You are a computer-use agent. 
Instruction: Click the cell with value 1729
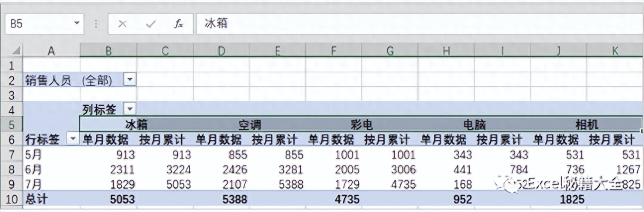coord(333,184)
